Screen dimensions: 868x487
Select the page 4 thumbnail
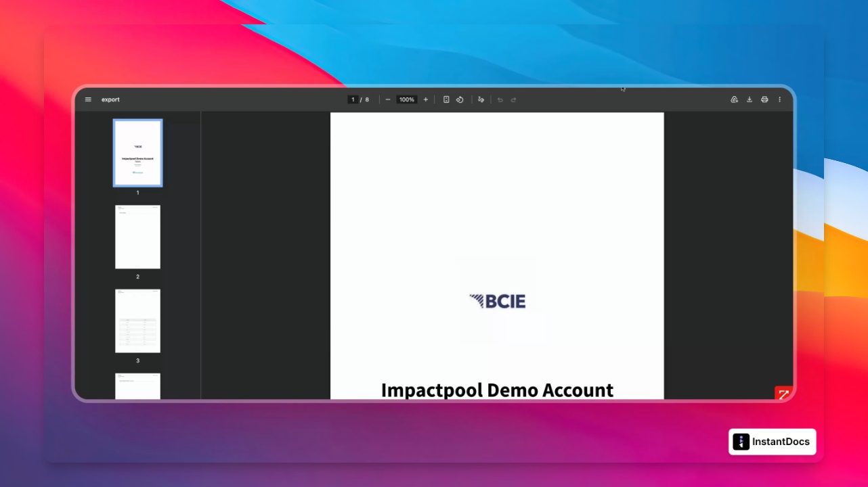[x=138, y=386]
